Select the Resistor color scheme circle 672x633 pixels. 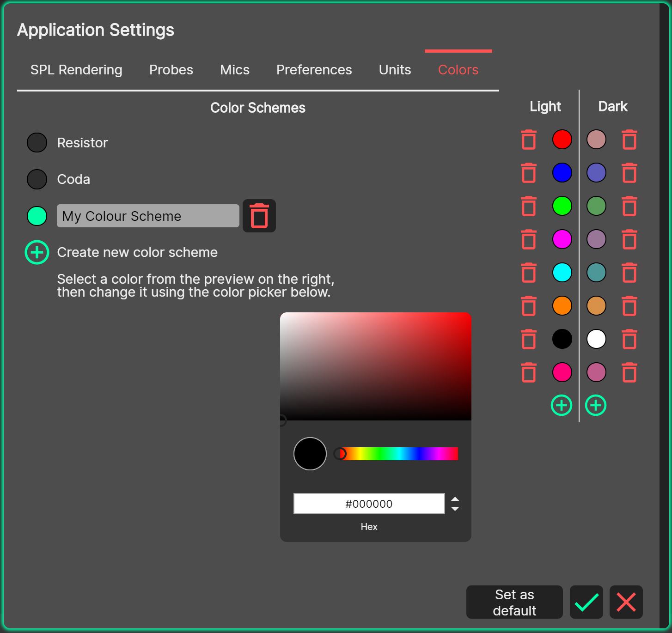[37, 142]
